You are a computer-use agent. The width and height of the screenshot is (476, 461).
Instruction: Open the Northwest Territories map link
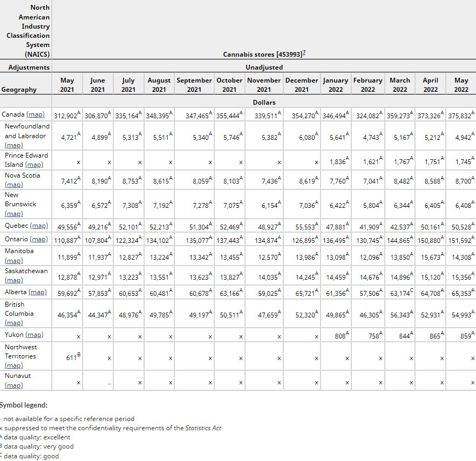[13, 365]
